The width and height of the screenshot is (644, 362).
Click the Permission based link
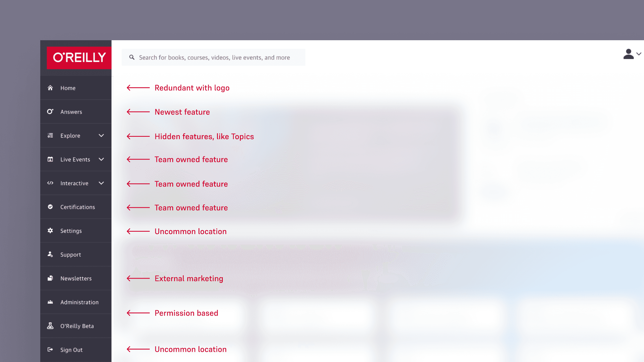pyautogui.click(x=186, y=313)
